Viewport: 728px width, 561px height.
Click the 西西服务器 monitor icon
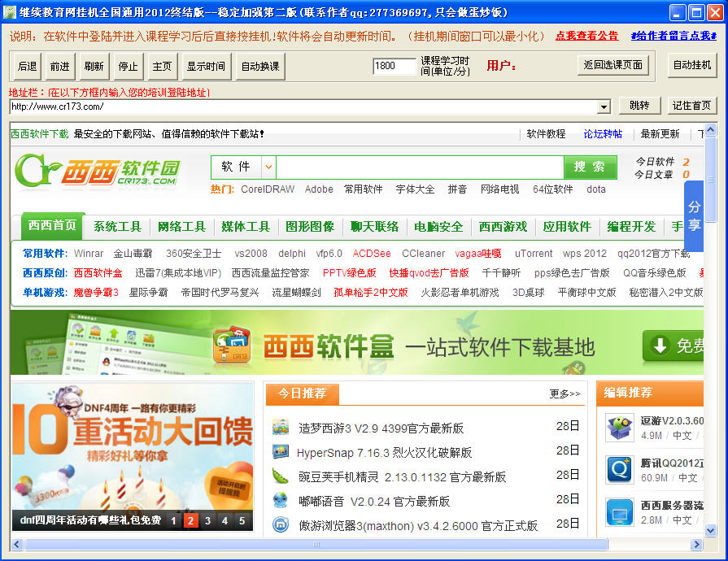(619, 512)
